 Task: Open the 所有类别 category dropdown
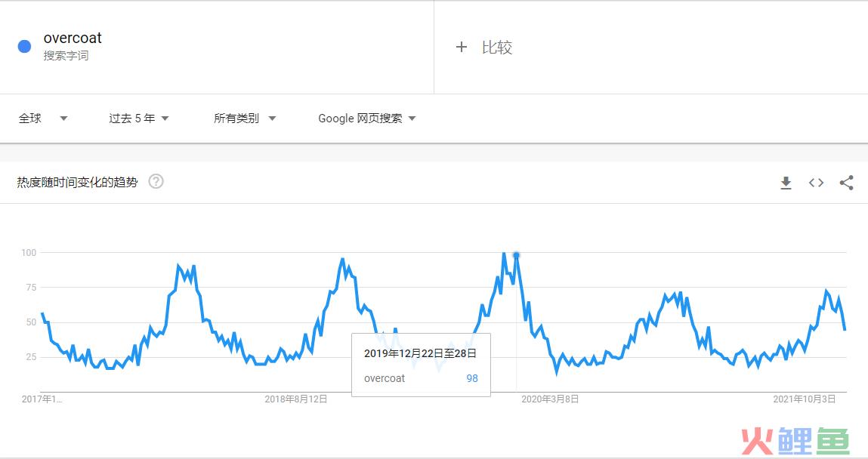pyautogui.click(x=245, y=119)
